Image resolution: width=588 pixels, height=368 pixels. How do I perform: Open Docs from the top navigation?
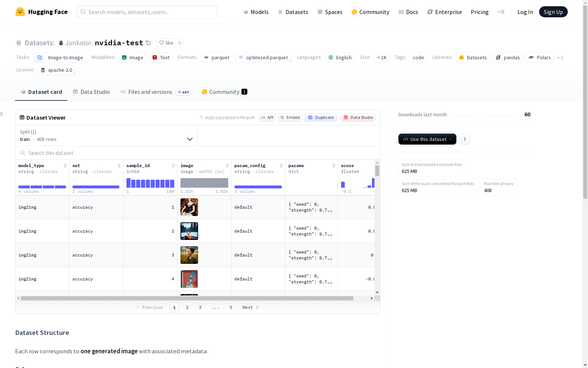pos(408,12)
